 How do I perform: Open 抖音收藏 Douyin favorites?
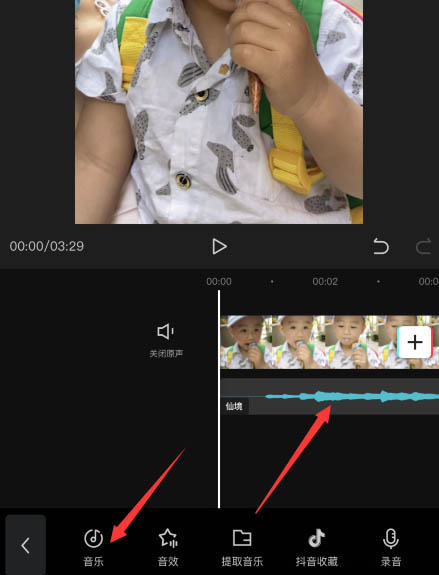(x=317, y=547)
